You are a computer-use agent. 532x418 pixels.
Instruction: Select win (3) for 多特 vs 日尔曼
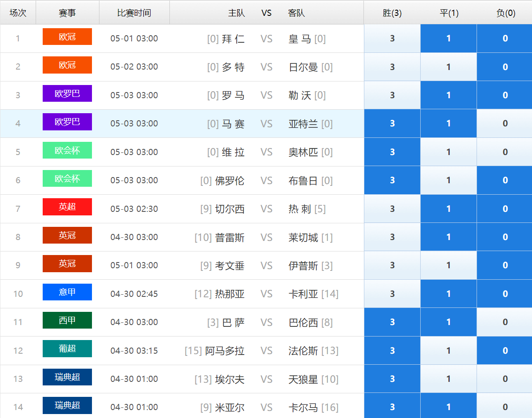coord(392,67)
